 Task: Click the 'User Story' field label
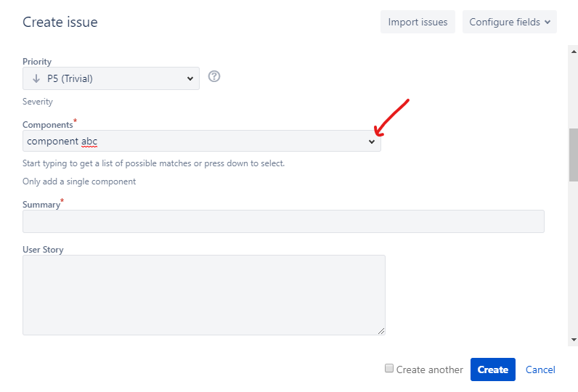[x=43, y=250]
